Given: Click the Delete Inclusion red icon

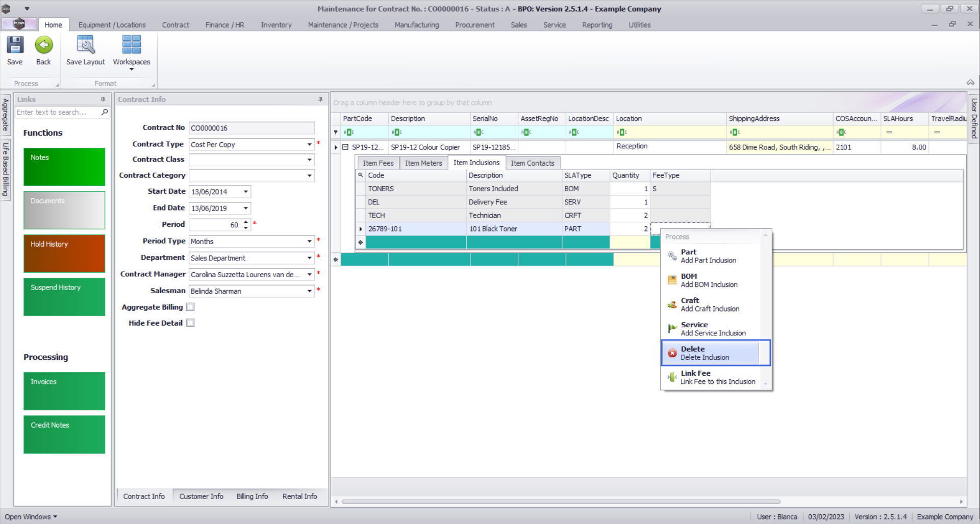Looking at the screenshot, I should (672, 353).
